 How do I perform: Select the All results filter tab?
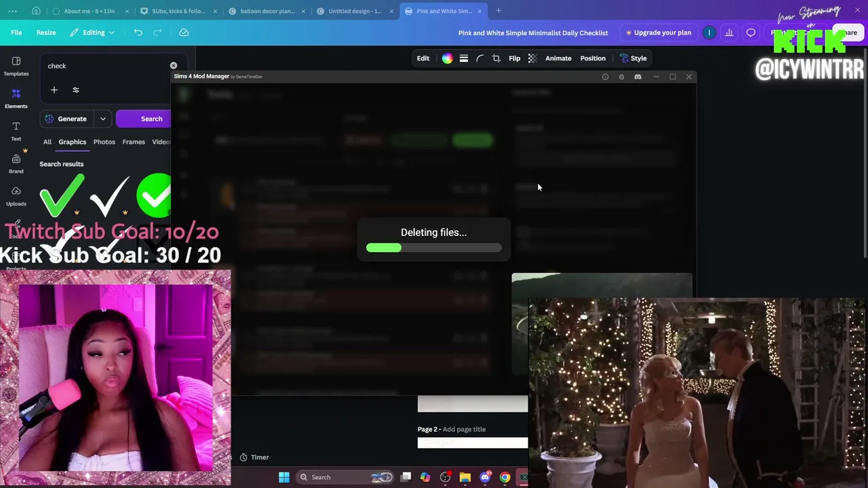point(47,142)
